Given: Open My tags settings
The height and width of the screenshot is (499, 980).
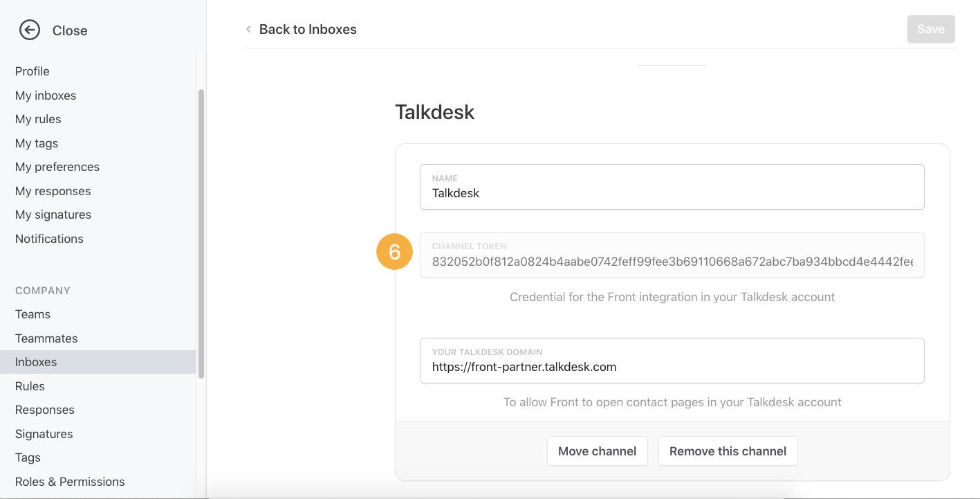Looking at the screenshot, I should tap(37, 143).
